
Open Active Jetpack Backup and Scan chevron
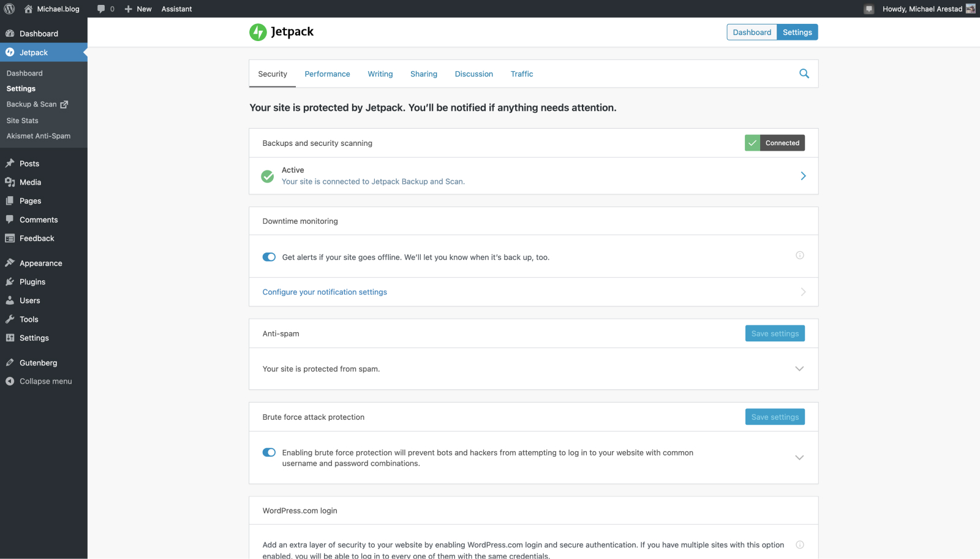[803, 176]
